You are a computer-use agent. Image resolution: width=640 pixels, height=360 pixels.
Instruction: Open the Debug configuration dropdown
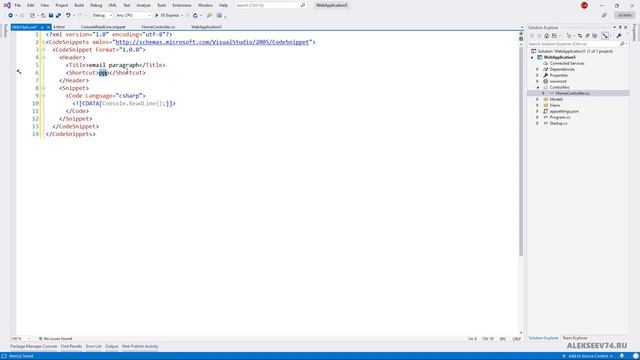point(102,16)
